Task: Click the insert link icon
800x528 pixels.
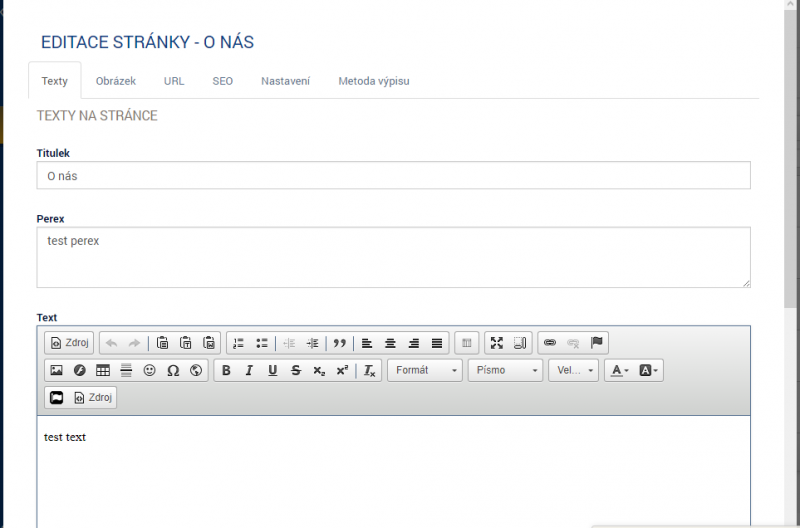Action: point(549,343)
